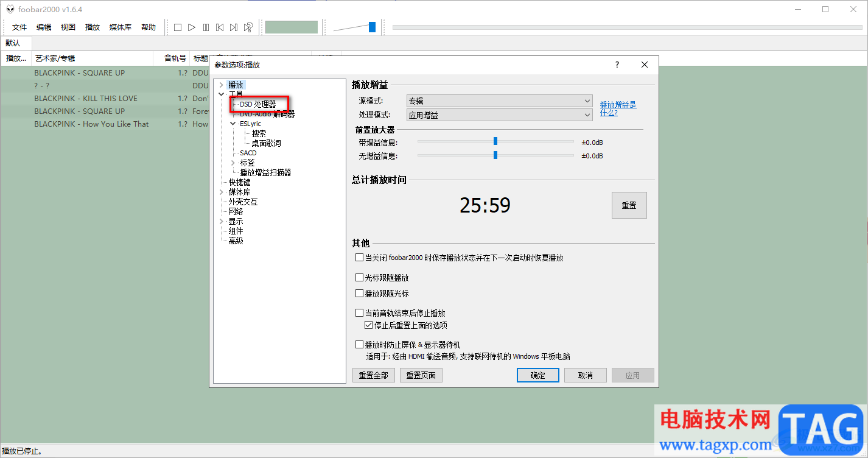Click the help question mark in dialog title
This screenshot has width=868, height=458.
click(617, 65)
